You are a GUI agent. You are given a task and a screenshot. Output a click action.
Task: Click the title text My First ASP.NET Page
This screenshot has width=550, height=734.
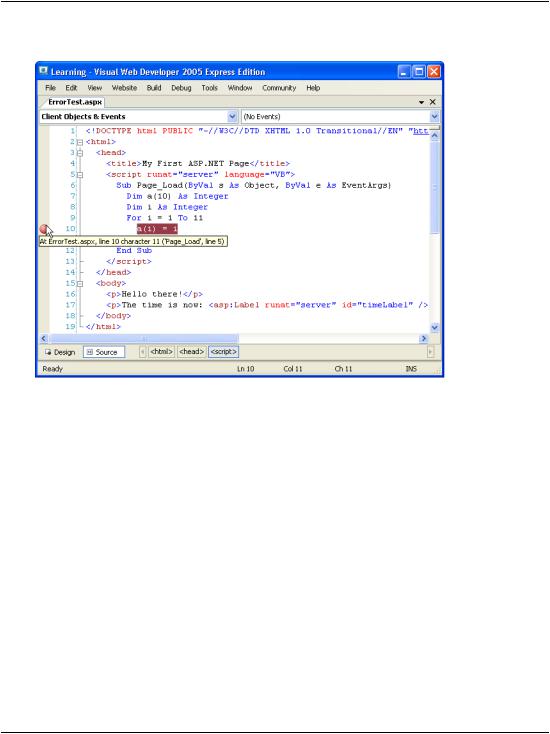(195, 163)
